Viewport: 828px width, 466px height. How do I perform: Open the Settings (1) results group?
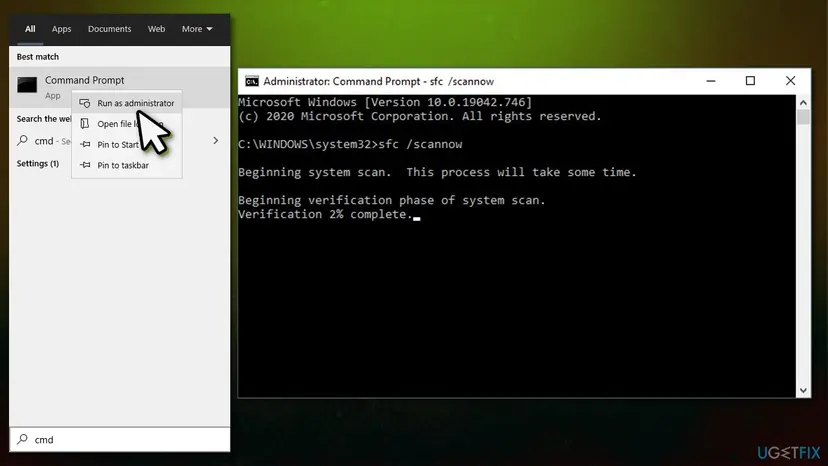[37, 163]
